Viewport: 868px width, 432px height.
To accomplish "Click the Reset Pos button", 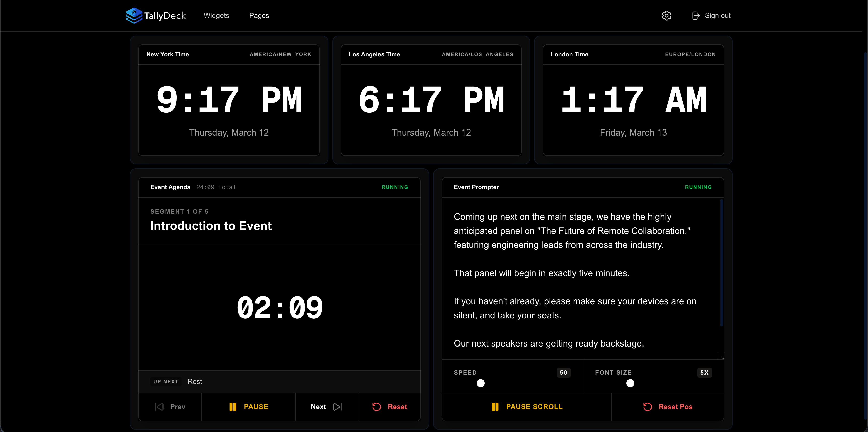I will [668, 407].
